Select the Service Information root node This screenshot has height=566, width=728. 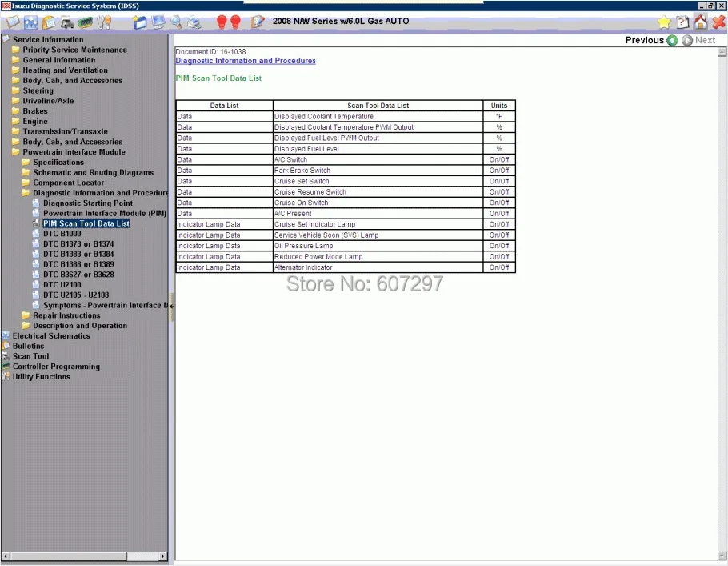48,39
